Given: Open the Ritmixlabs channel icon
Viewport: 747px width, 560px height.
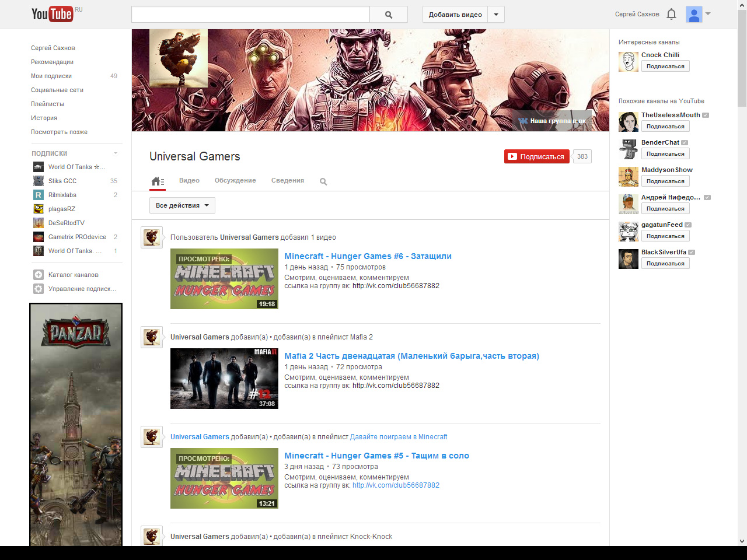Looking at the screenshot, I should (x=39, y=195).
